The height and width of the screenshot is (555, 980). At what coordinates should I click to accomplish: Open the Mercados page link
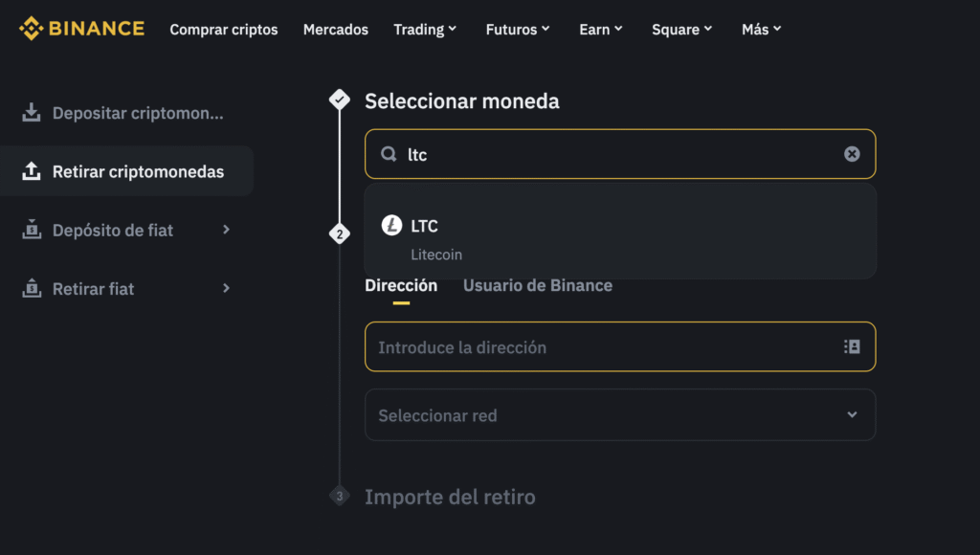click(336, 30)
